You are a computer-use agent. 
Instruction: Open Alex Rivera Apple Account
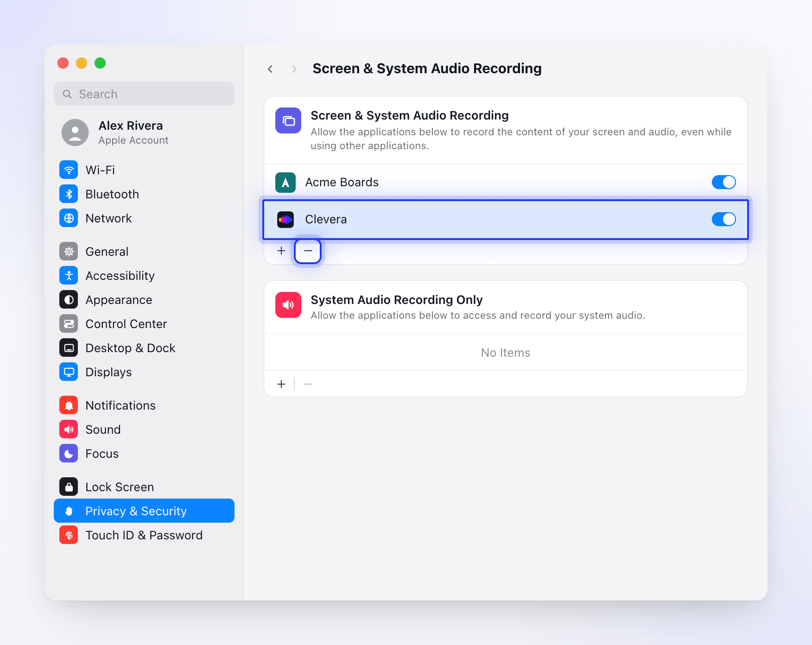coord(144,133)
